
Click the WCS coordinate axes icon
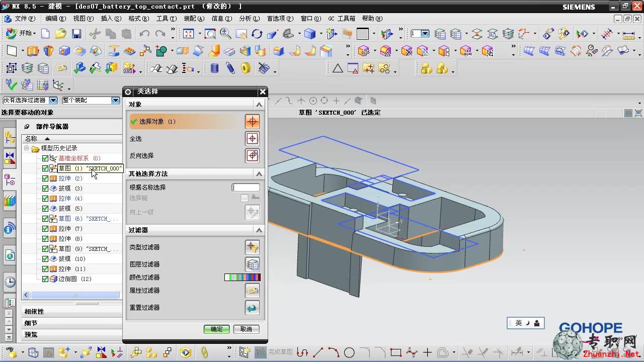click(x=525, y=34)
